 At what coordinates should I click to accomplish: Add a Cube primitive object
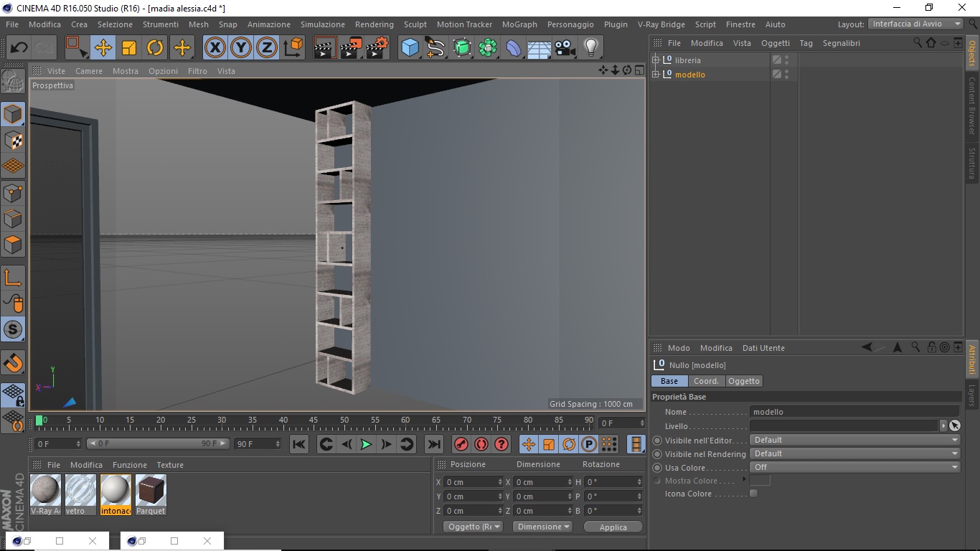[410, 48]
